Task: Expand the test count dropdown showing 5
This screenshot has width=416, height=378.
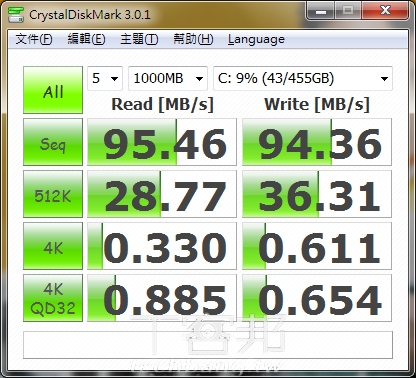Action: click(x=105, y=79)
